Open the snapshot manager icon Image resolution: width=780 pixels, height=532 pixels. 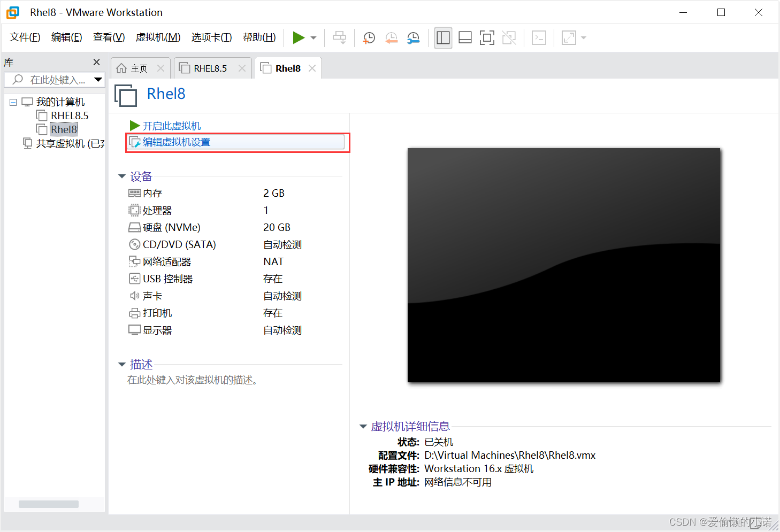pyautogui.click(x=414, y=37)
